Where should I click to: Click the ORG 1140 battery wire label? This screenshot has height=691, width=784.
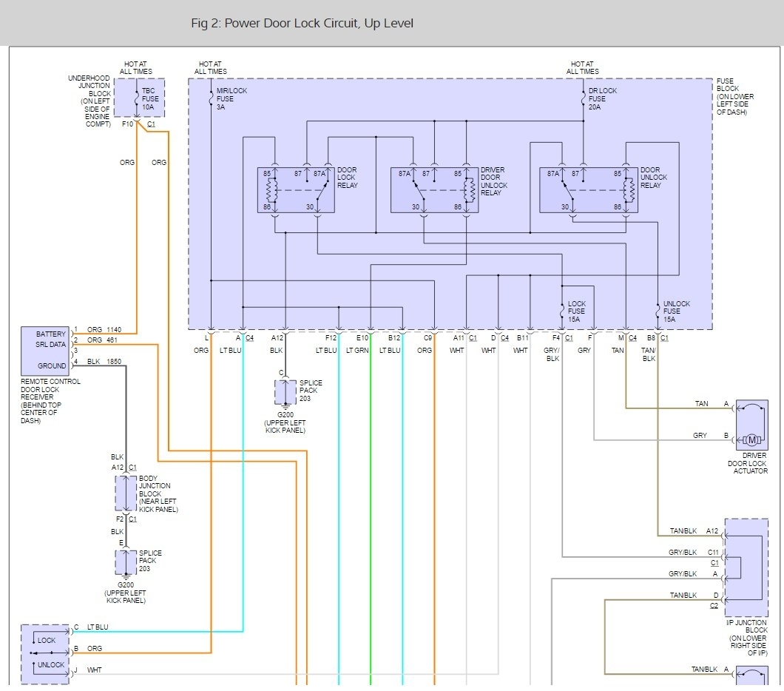[104, 329]
